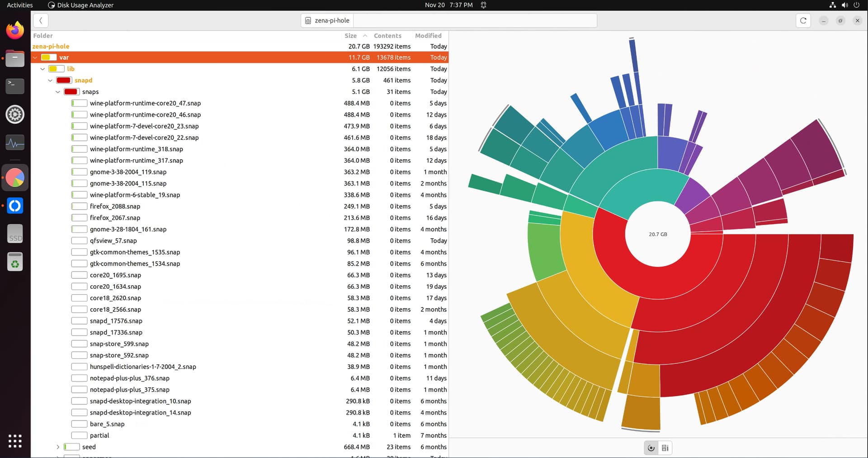Select the partial folder row
This screenshot has height=458, width=868.
240,435
